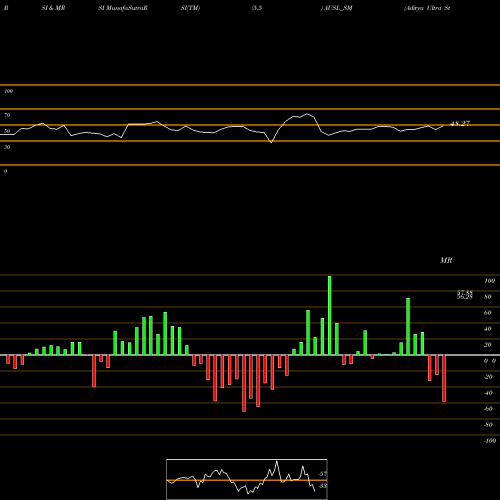Click the '(5,5' parameter text
The height and width of the screenshot is (500, 500).
click(x=257, y=8)
